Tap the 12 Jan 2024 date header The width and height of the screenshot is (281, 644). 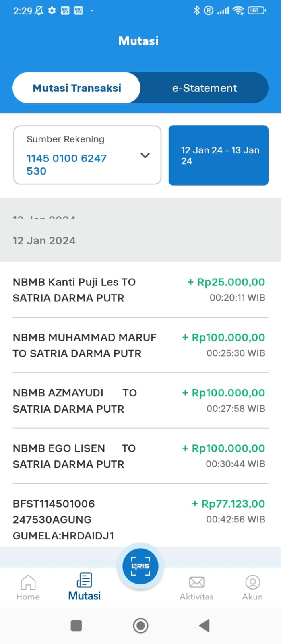[44, 241]
